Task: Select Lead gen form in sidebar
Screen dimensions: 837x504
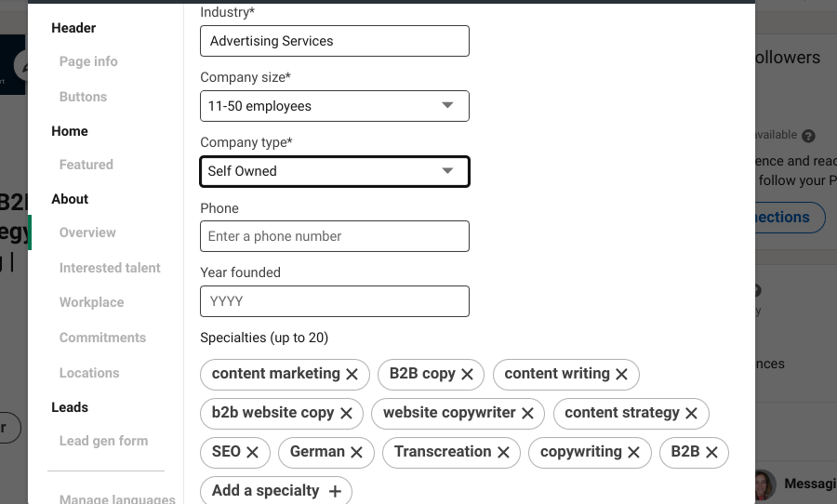Action: (x=103, y=441)
